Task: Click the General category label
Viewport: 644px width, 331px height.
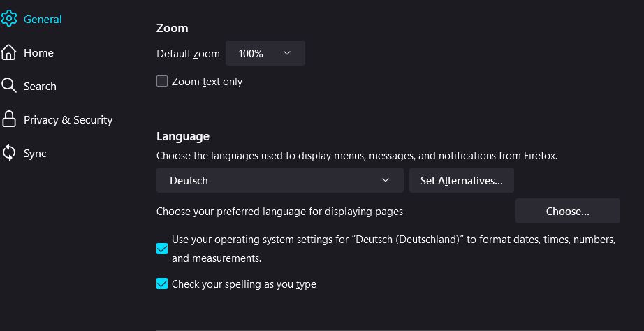Action: [43, 19]
